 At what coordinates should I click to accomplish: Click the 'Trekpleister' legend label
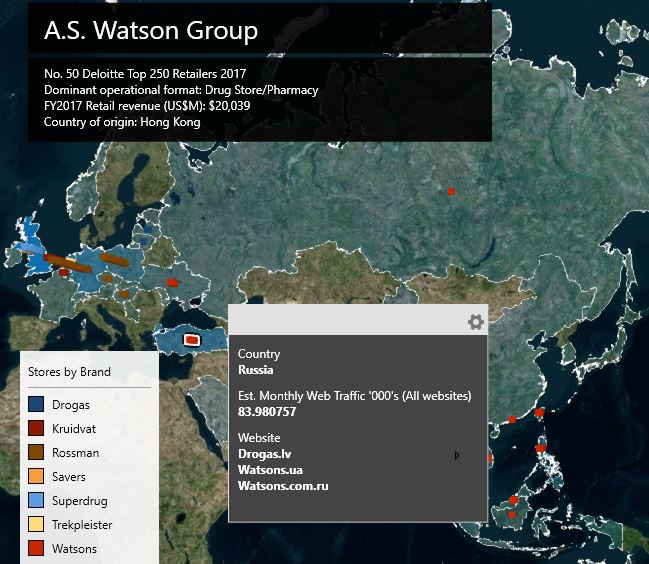(82, 525)
